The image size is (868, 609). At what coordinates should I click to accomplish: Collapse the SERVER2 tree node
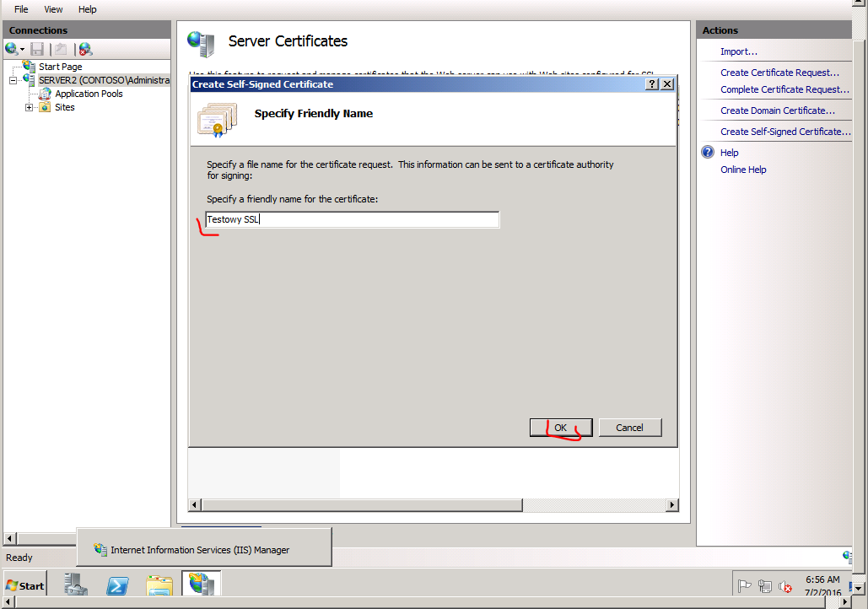point(13,81)
